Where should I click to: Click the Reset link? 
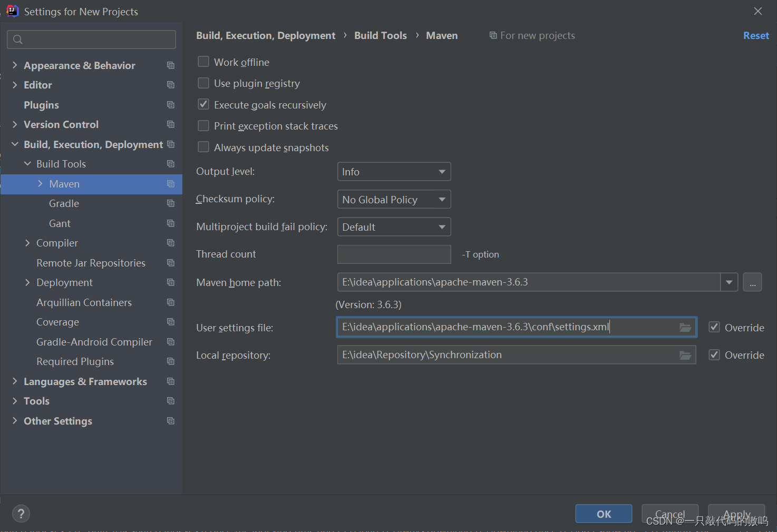pyautogui.click(x=756, y=35)
